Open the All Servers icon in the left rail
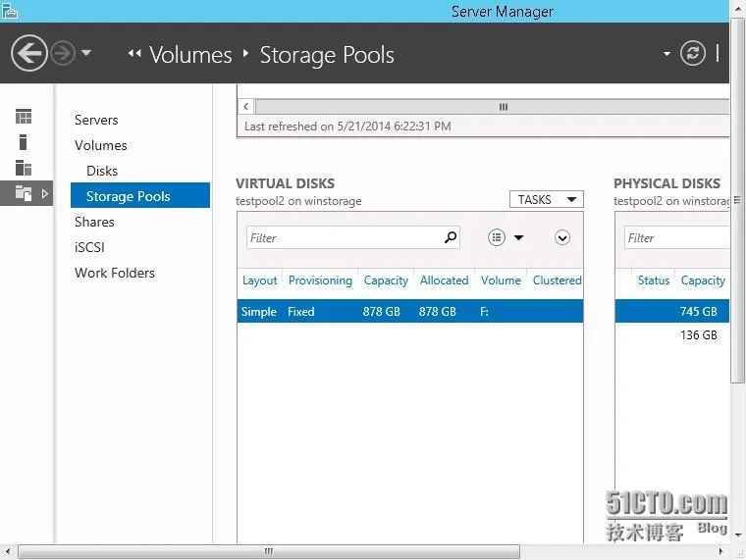Image resolution: width=746 pixels, height=560 pixels. click(24, 168)
